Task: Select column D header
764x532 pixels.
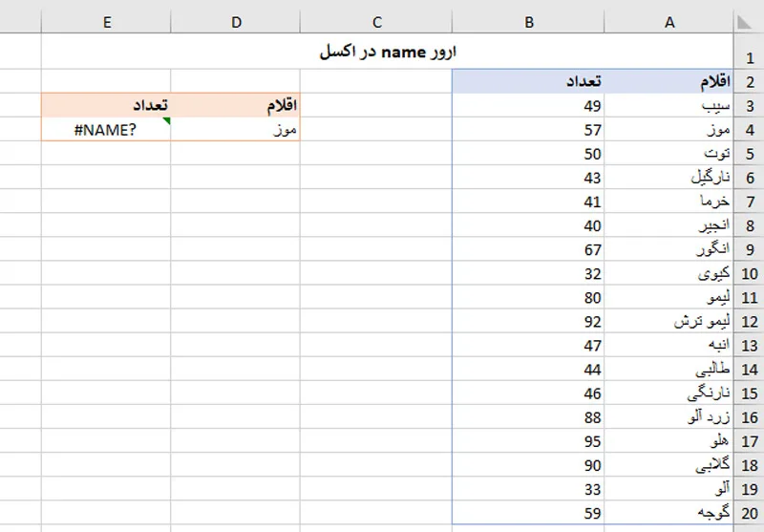Action: [236, 22]
